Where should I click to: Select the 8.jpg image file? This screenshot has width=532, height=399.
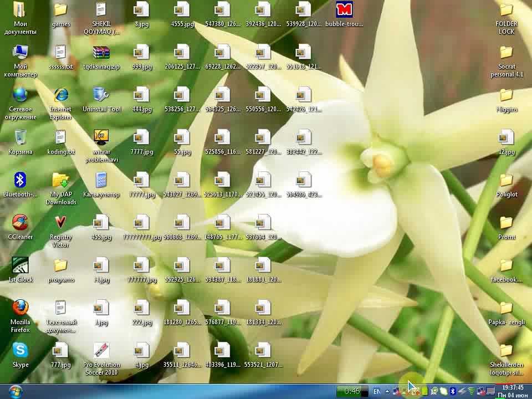(141, 10)
